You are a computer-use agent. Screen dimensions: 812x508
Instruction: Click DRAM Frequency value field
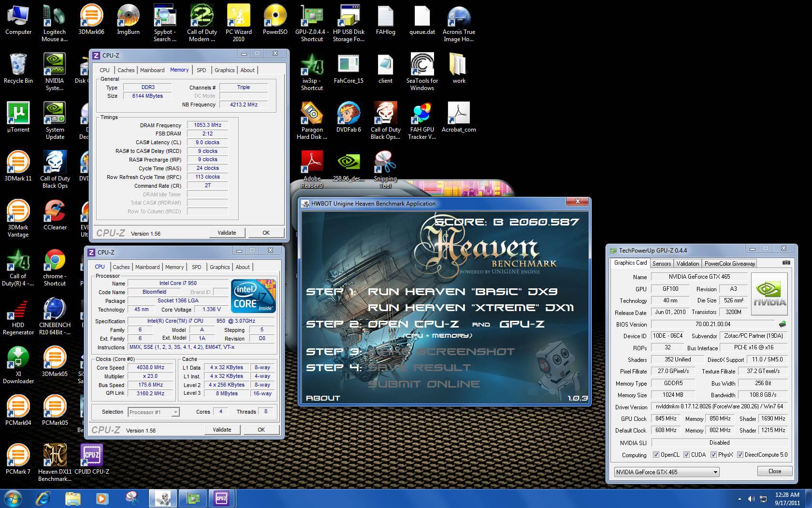[207, 125]
